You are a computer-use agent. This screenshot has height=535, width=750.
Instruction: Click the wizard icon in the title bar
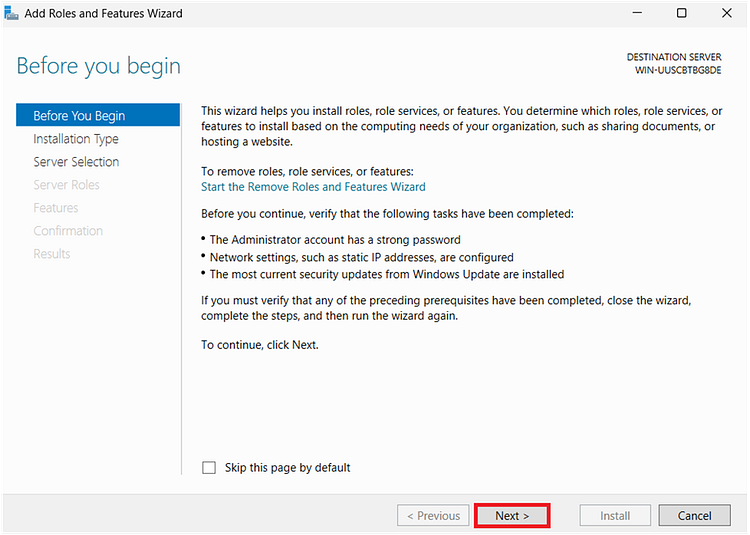[11, 13]
